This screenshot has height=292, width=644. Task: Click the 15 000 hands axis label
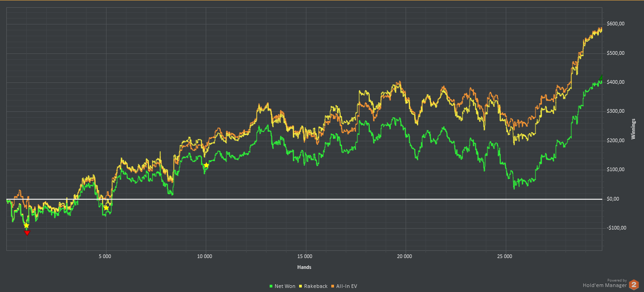coord(305,257)
